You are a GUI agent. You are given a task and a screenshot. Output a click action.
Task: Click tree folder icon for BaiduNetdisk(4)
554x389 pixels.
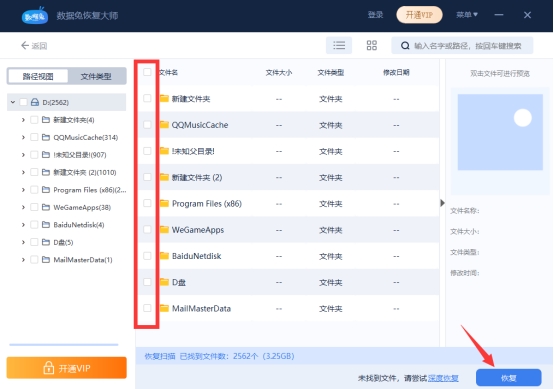click(46, 224)
